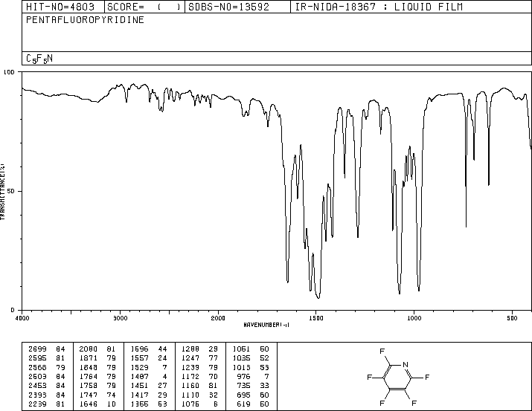Click the 2000 wavenumber axis label
Screen dimensions: 532x411
tap(218, 318)
